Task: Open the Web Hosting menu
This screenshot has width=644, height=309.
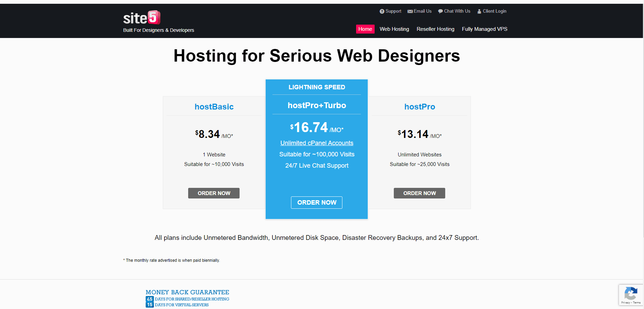Action: pyautogui.click(x=394, y=29)
